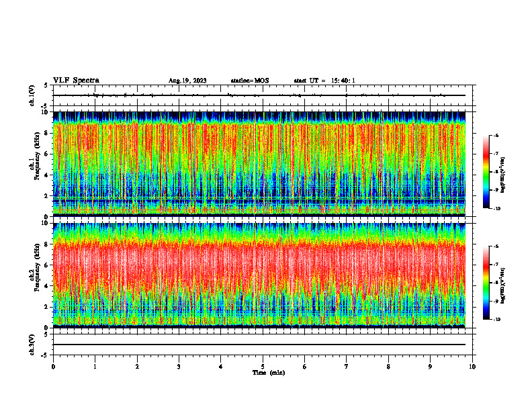Click the ch.1 color bar log(PSD) label

tap(502, 175)
